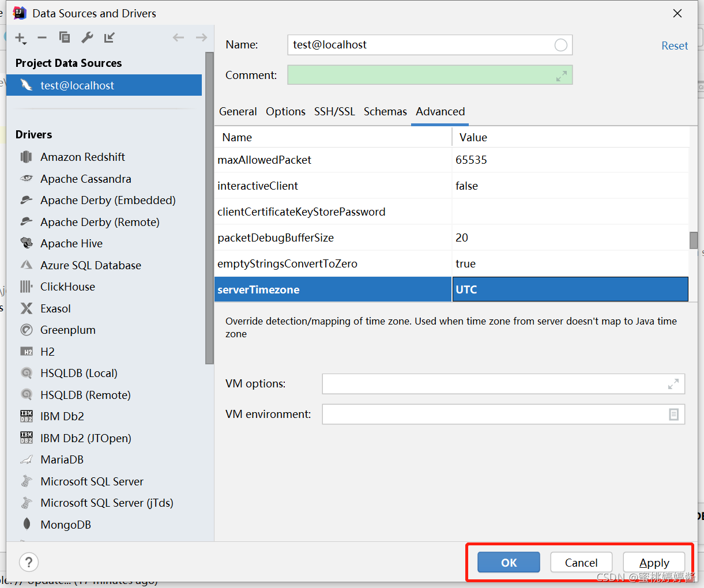Image resolution: width=704 pixels, height=588 pixels.
Task: Go back arrow in toolbar
Action: (178, 37)
